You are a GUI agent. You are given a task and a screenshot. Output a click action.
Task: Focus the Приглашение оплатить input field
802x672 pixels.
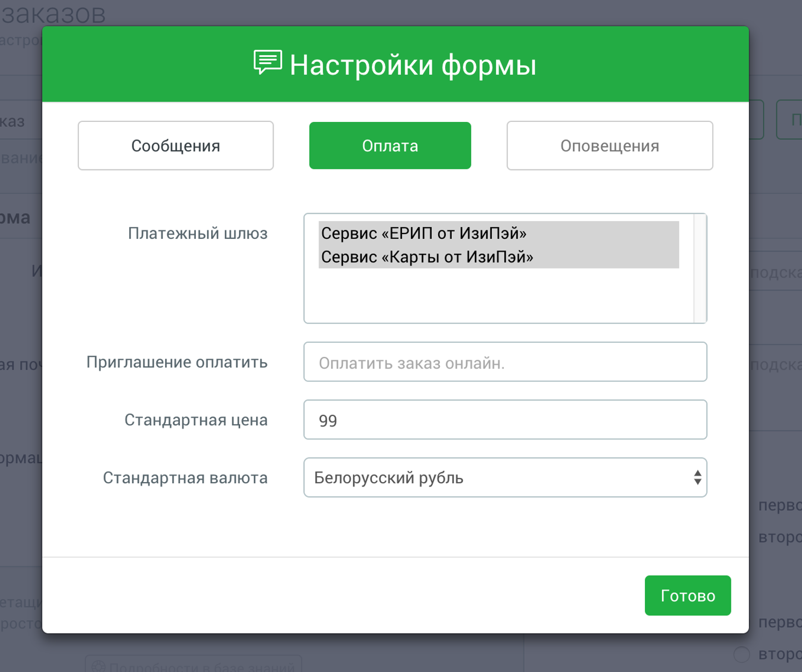505,362
